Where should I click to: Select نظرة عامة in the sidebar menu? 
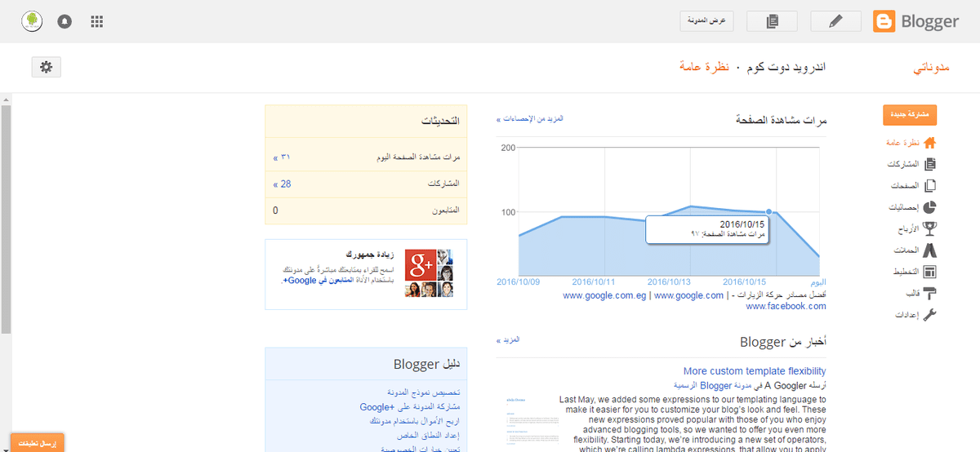pyautogui.click(x=902, y=143)
